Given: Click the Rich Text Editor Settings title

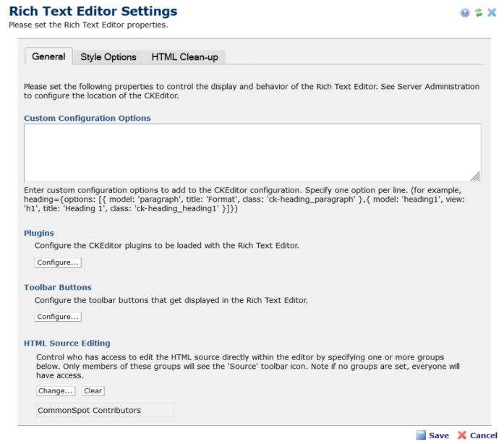Looking at the screenshot, I should pyautogui.click(x=93, y=11).
